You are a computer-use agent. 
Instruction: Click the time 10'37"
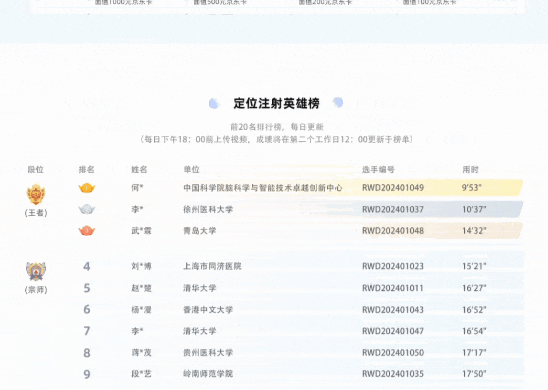(x=474, y=209)
